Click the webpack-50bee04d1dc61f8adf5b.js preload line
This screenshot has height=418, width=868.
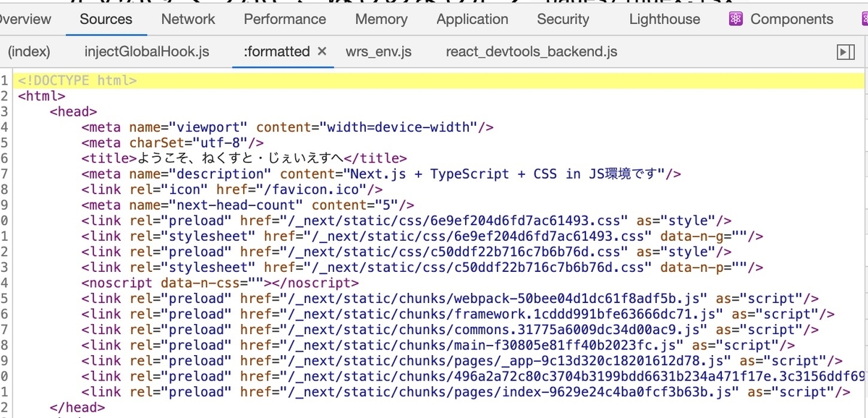tap(450, 299)
